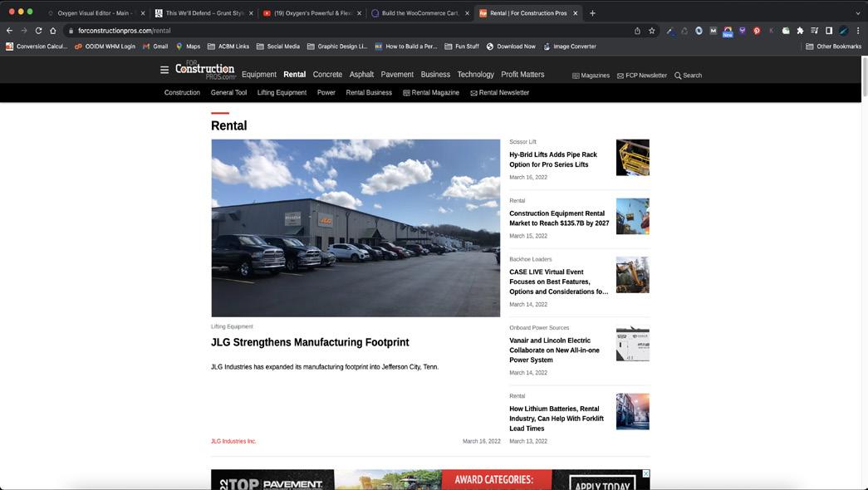This screenshot has height=490, width=868.
Task: Open the media control playlist icon
Action: pos(814,31)
